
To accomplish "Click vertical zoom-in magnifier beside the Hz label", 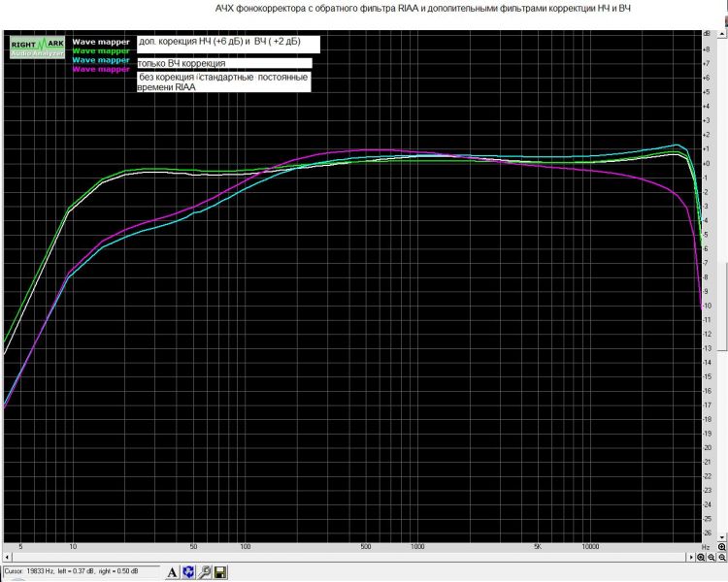I will tap(721, 547).
